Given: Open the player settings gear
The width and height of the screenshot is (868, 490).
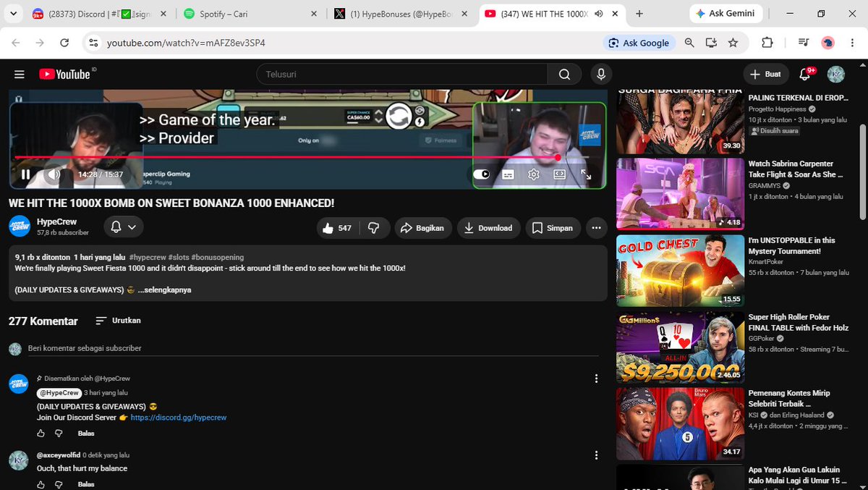Looking at the screenshot, I should [534, 174].
